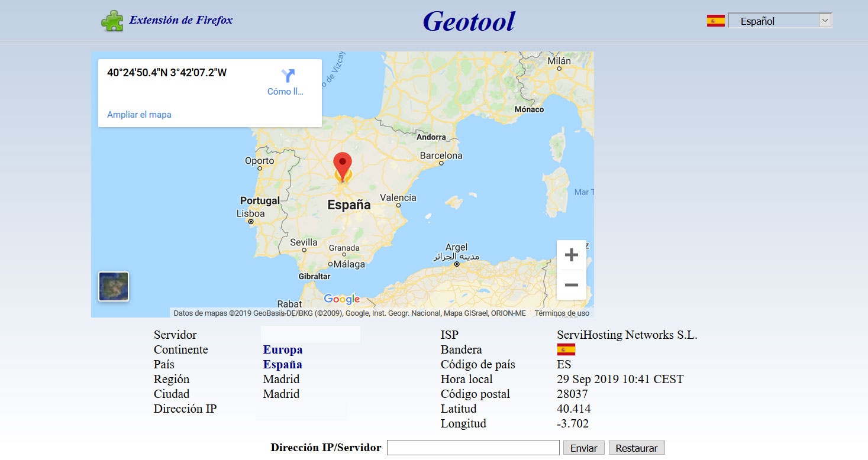
Task: Click the Oporto label on the map
Action: coord(260,161)
